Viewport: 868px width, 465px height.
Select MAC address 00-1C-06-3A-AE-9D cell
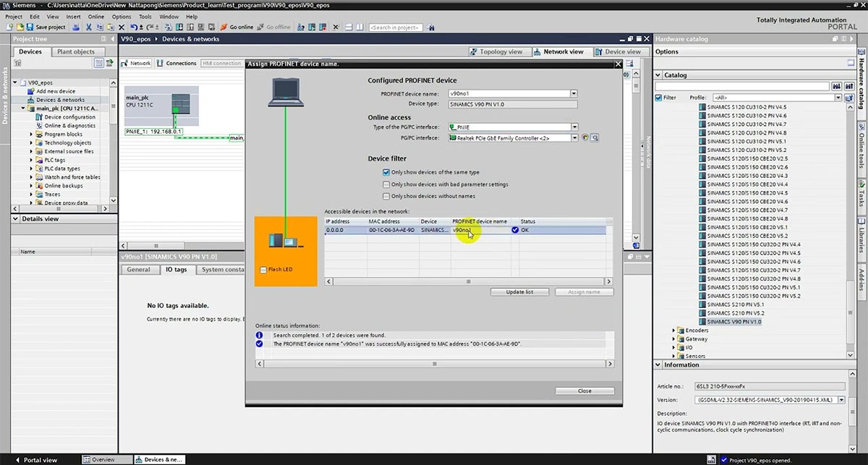(392, 230)
